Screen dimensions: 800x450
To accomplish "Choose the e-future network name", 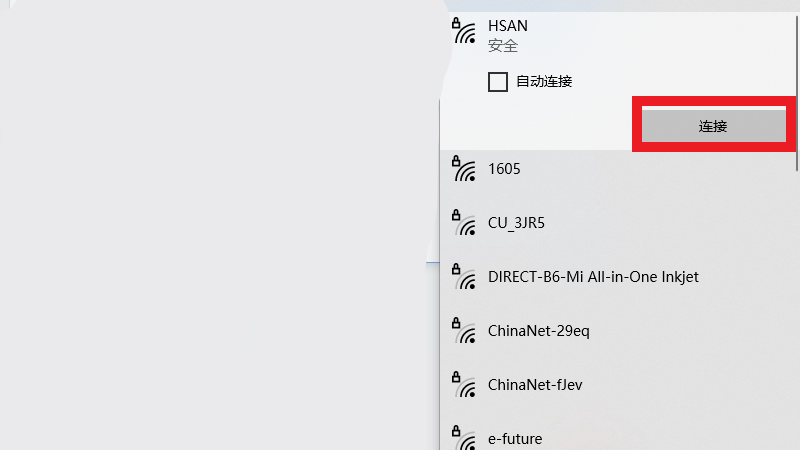I will pyautogui.click(x=514, y=438).
